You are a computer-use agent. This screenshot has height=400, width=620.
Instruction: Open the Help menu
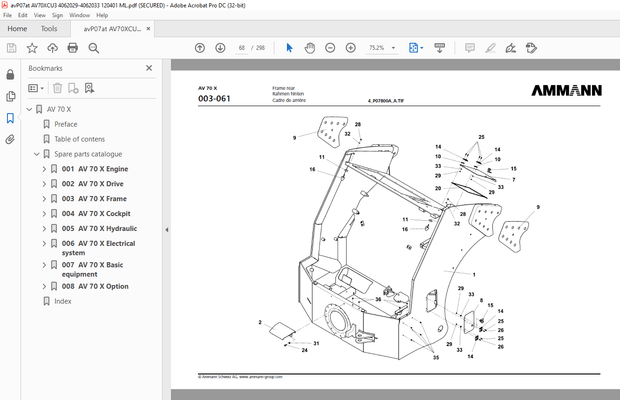[102, 15]
